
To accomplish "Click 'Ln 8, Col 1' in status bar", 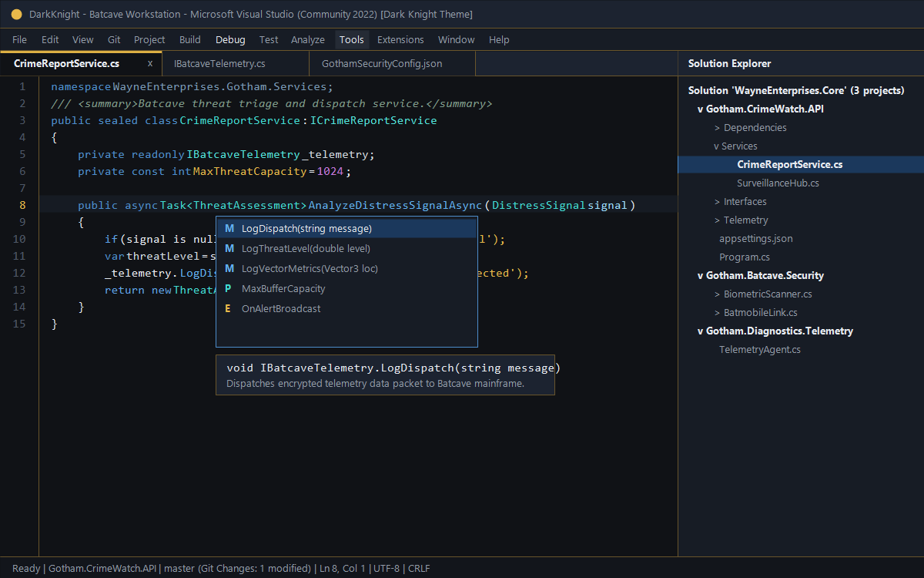I will point(342,569).
